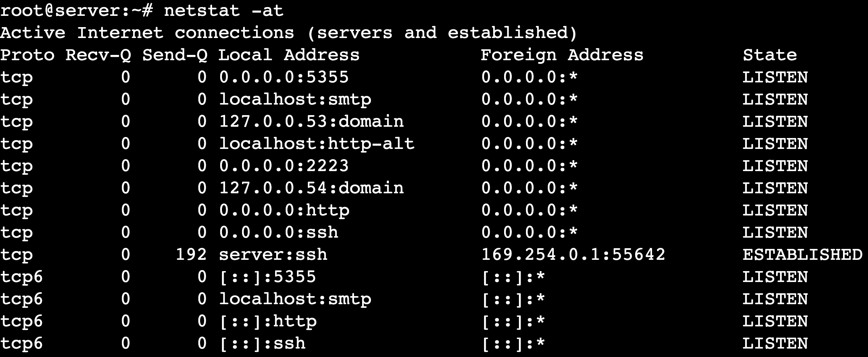Click the localhost:http-alt address

click(317, 144)
